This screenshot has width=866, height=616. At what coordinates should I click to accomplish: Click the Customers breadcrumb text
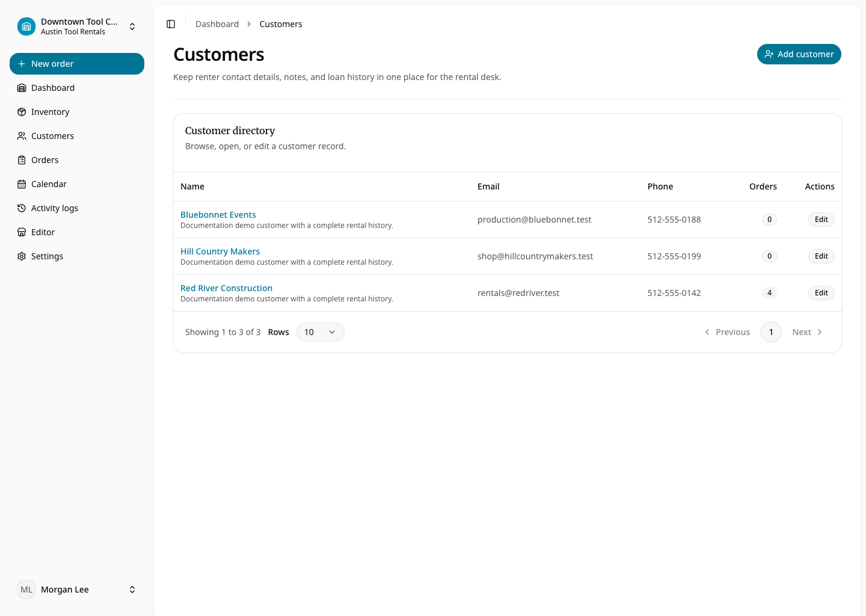pyautogui.click(x=281, y=24)
